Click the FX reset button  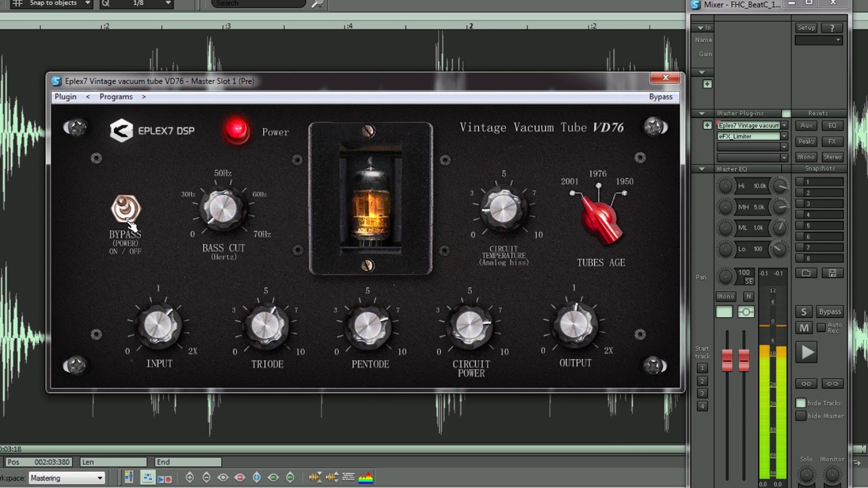tap(833, 142)
